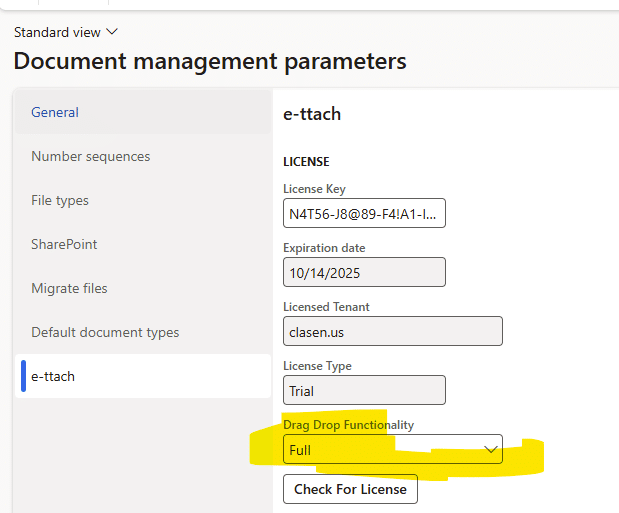Image resolution: width=619 pixels, height=513 pixels.
Task: Open the Number sequences tab
Action: pyautogui.click(x=90, y=156)
